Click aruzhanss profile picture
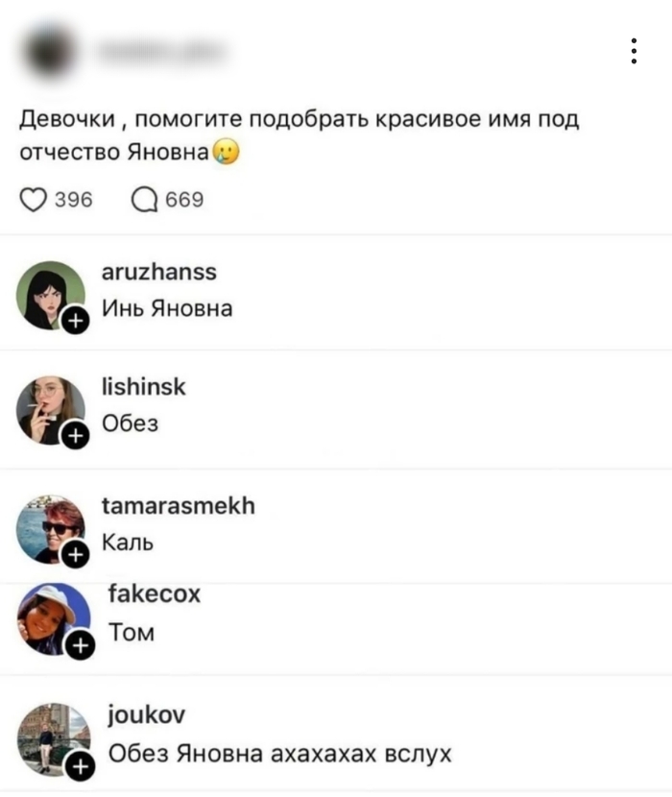This screenshot has height=797, width=672. [51, 296]
